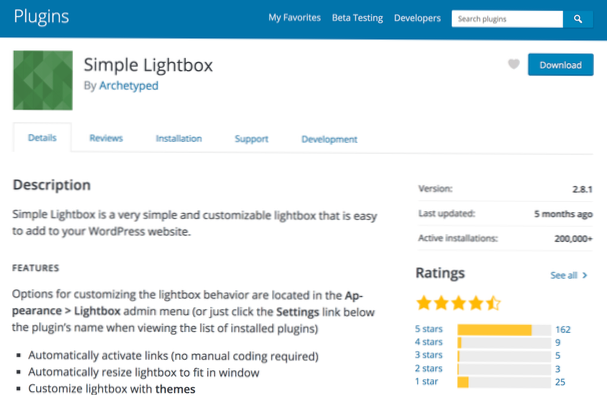Click the Last updated: label
This screenshot has height=396, width=607.
(447, 214)
